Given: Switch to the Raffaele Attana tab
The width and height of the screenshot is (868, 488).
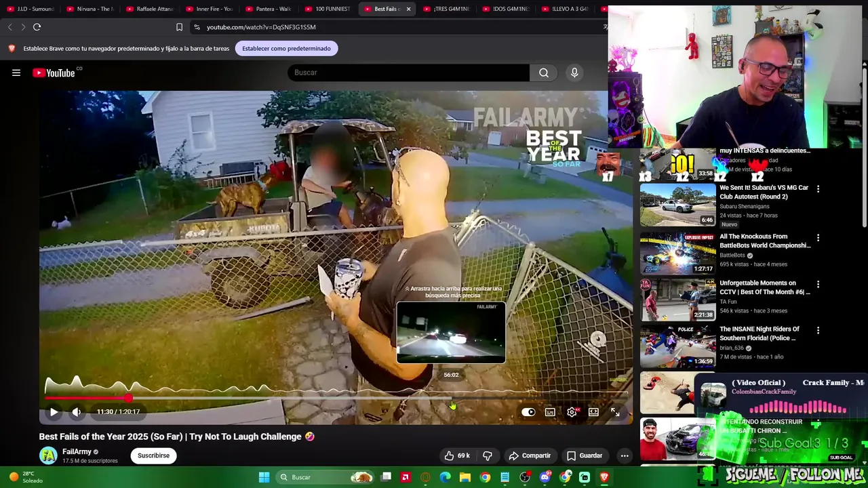Looking at the screenshot, I should 150,9.
